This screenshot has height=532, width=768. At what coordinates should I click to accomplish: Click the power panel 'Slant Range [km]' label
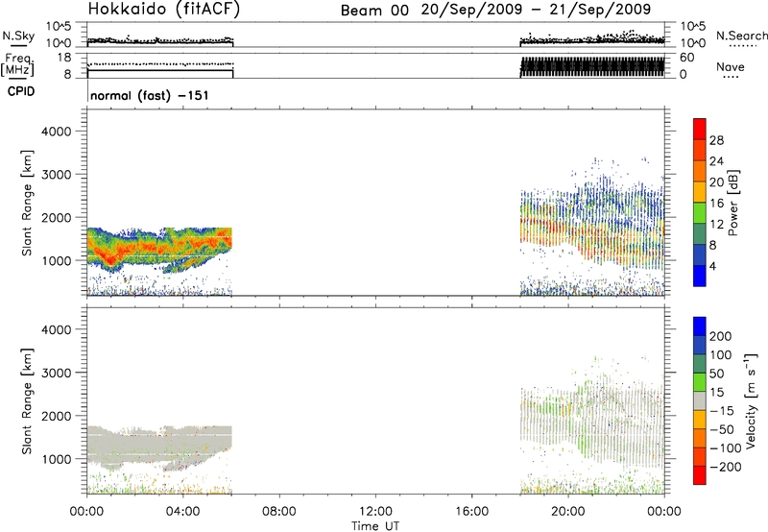coord(27,203)
